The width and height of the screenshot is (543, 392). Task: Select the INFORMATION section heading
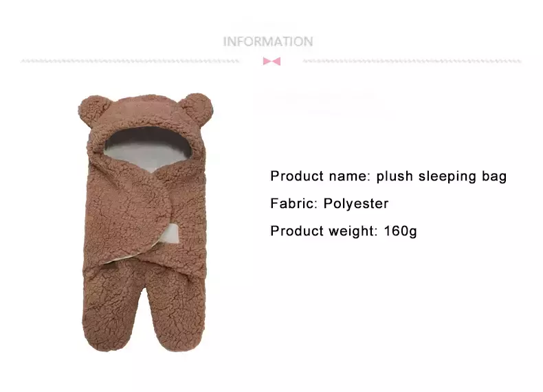[268, 41]
